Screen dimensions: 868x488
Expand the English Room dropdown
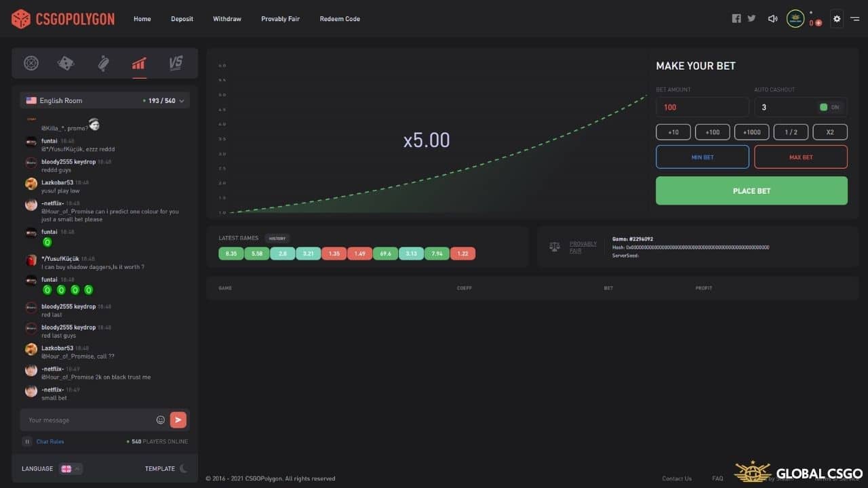[x=104, y=100]
